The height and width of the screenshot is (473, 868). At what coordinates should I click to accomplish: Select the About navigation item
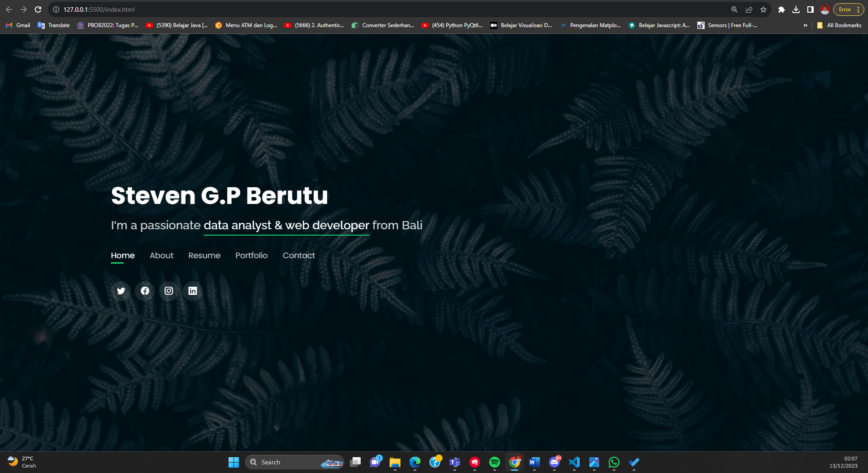[x=161, y=255]
